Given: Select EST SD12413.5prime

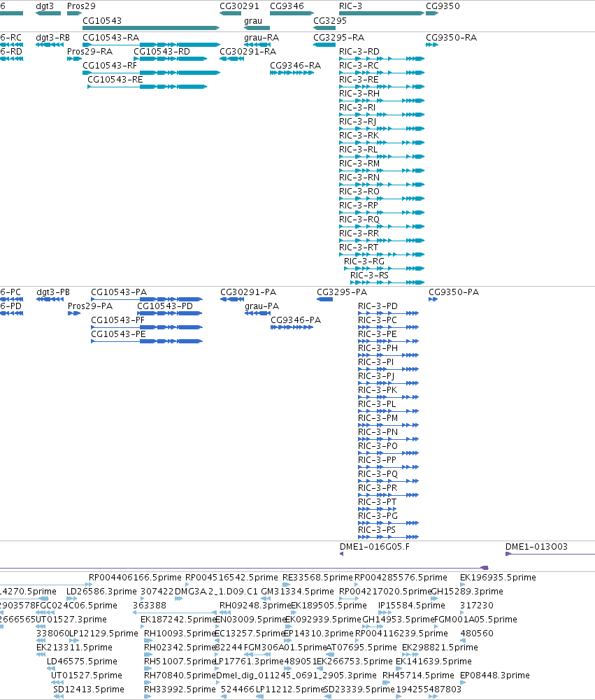Looking at the screenshot, I should pos(58,697).
